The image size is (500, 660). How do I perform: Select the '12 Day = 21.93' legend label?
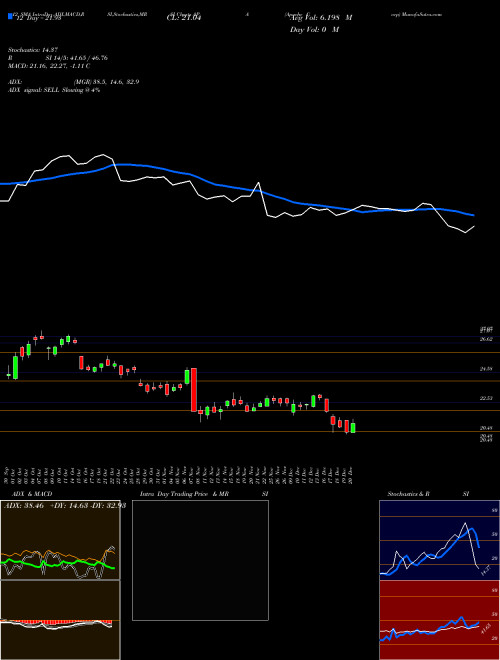point(37,17)
